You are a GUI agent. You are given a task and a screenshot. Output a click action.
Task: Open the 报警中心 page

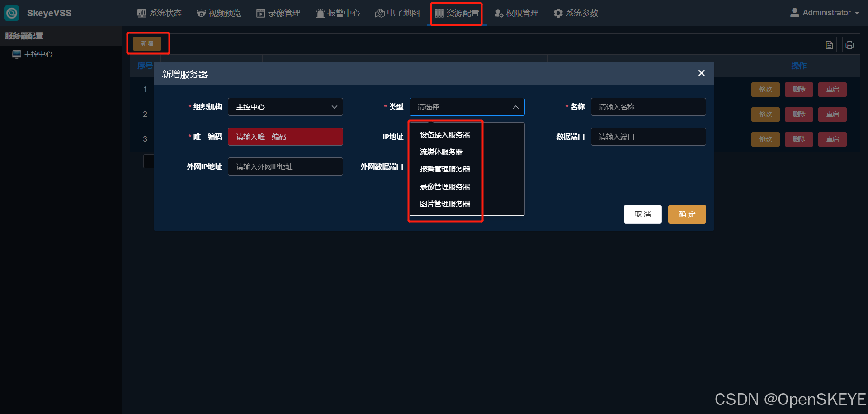click(338, 13)
